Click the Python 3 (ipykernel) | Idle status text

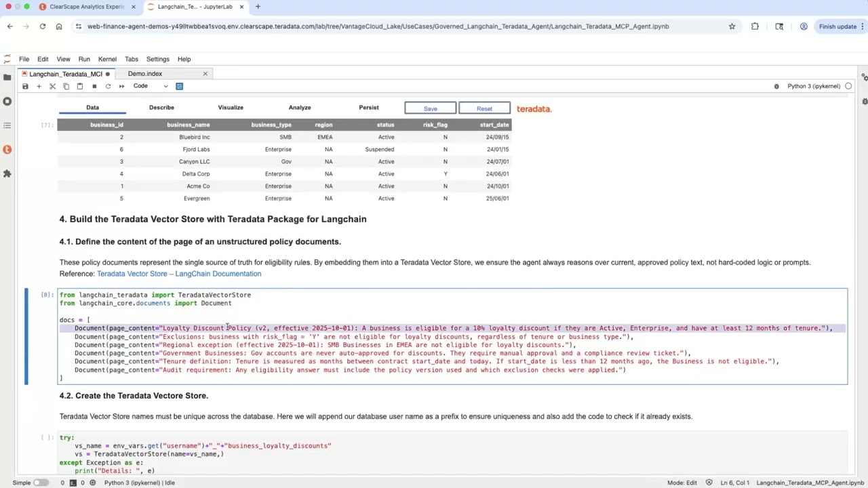(139, 483)
